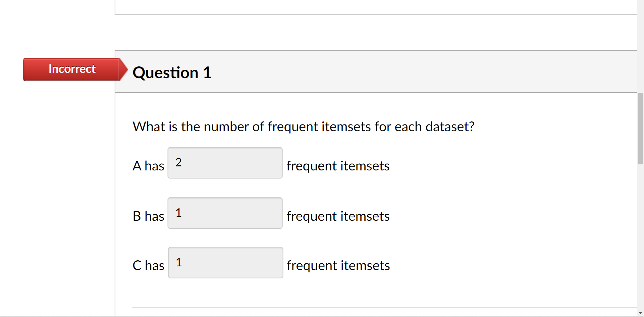This screenshot has width=644, height=317.
Task: Click the label 'A has'
Action: coord(148,166)
